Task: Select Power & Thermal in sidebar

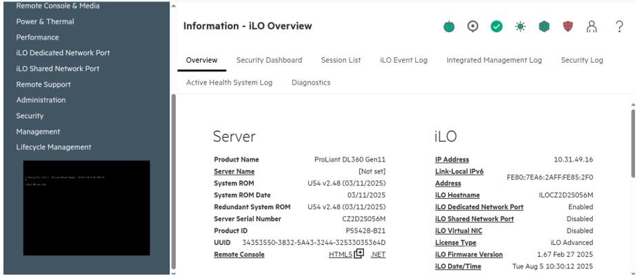Action: (x=46, y=21)
